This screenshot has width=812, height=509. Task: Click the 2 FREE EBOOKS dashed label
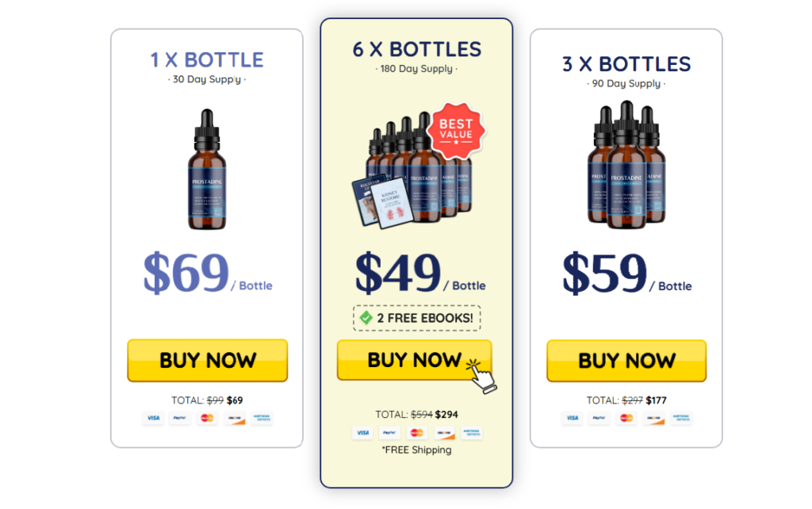417,318
